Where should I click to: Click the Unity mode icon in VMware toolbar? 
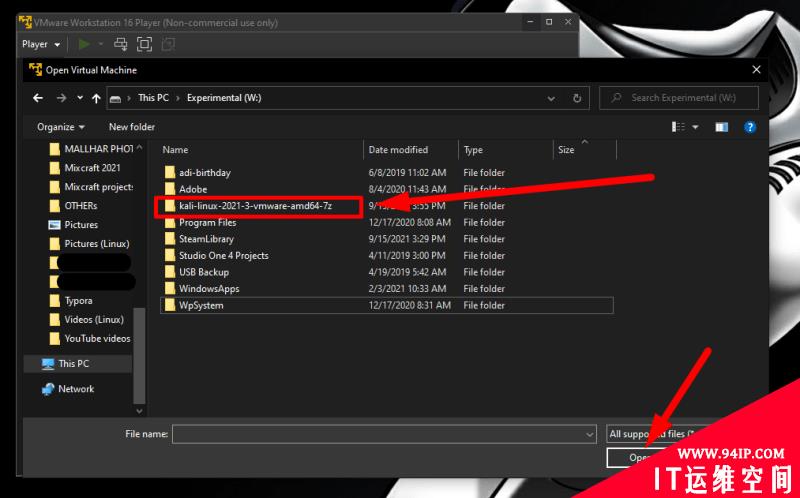168,44
